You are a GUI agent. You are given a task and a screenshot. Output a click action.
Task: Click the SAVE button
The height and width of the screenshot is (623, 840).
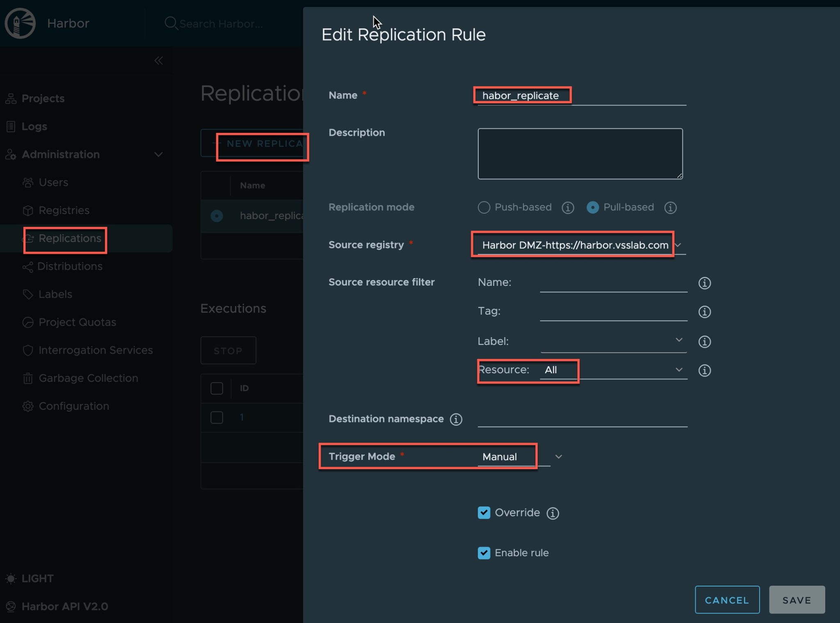[797, 600]
